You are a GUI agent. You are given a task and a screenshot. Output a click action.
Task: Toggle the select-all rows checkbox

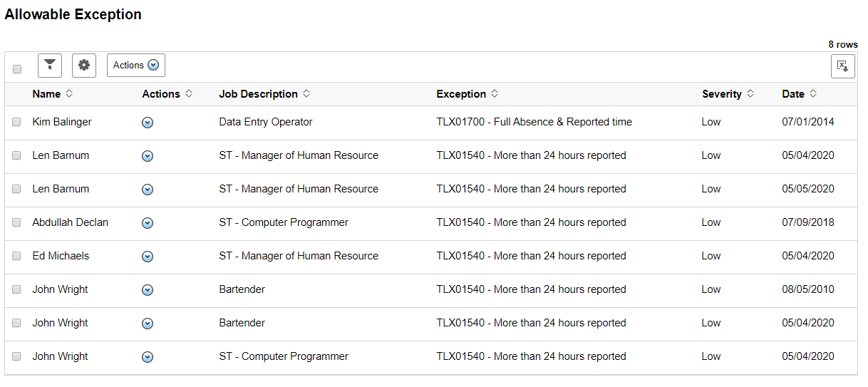click(x=17, y=69)
